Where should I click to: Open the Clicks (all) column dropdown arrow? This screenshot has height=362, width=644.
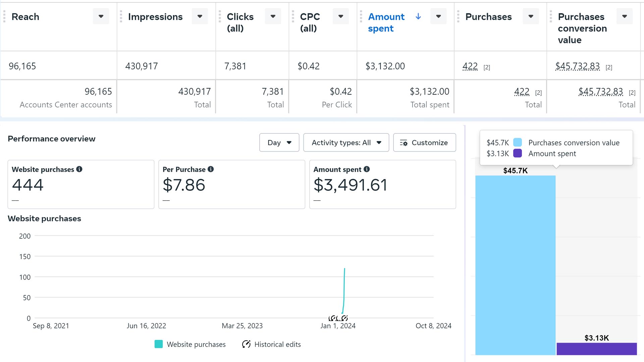273,16
